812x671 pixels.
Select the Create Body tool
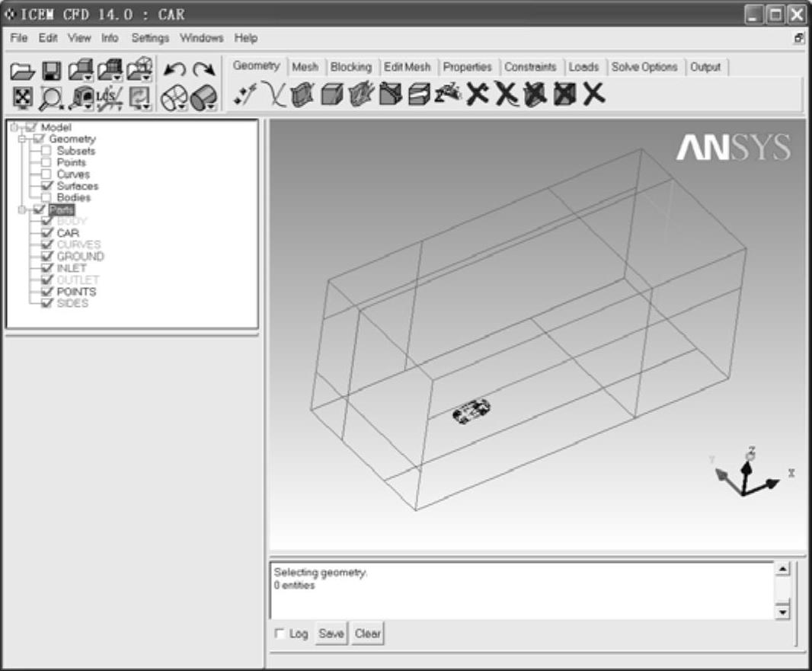click(x=332, y=95)
